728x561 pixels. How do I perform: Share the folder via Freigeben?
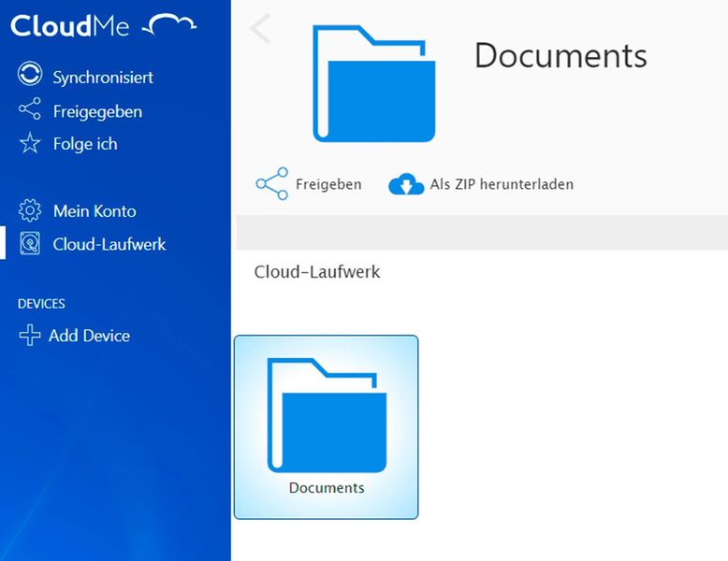[x=328, y=184]
